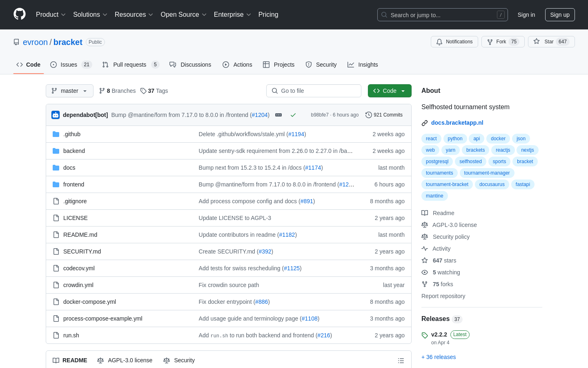Viewport: 588px width, 368px height.
Task: Click the file icon beside LICENSE
Action: 56,218
